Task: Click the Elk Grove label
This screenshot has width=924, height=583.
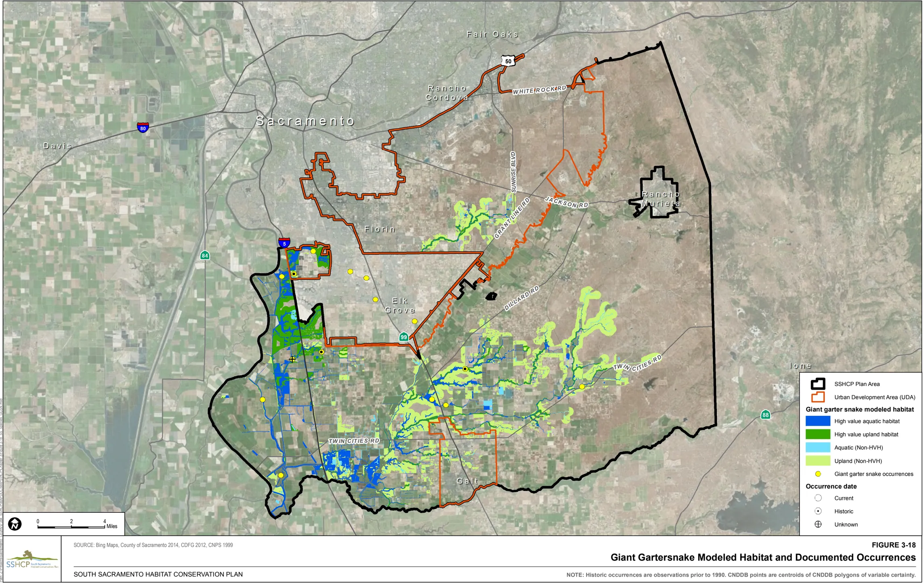Action: (400, 306)
